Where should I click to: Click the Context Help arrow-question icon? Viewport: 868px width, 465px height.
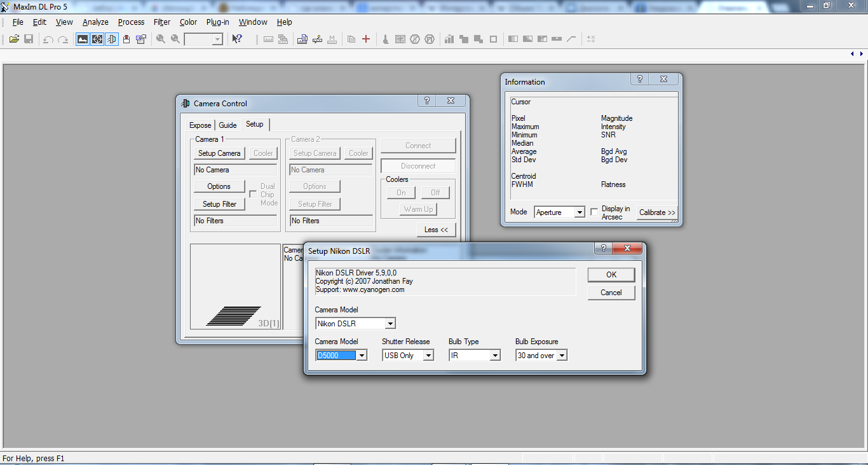coord(237,39)
